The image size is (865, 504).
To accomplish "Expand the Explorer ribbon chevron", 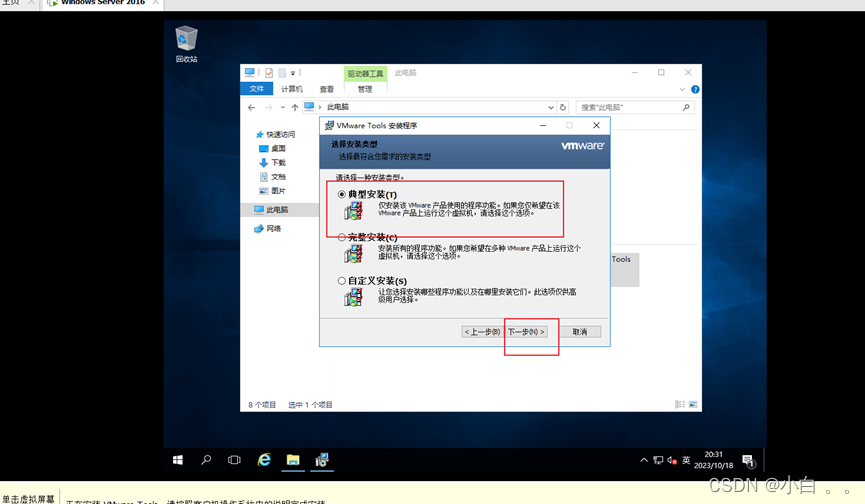I will coord(682,89).
